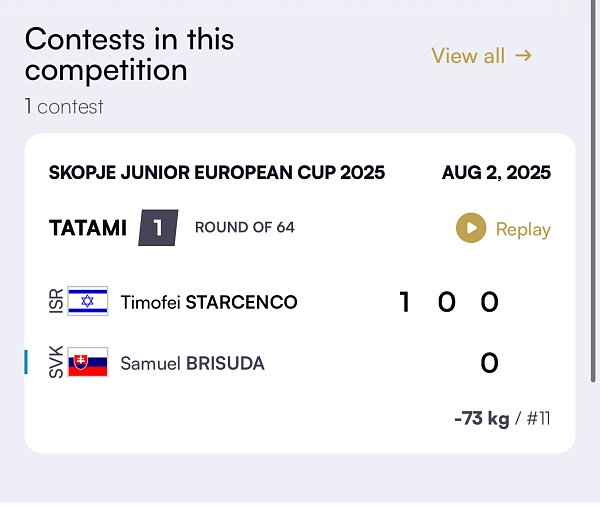Select competitor Samuel BRISUDA
This screenshot has height=509, width=600.
tap(192, 364)
